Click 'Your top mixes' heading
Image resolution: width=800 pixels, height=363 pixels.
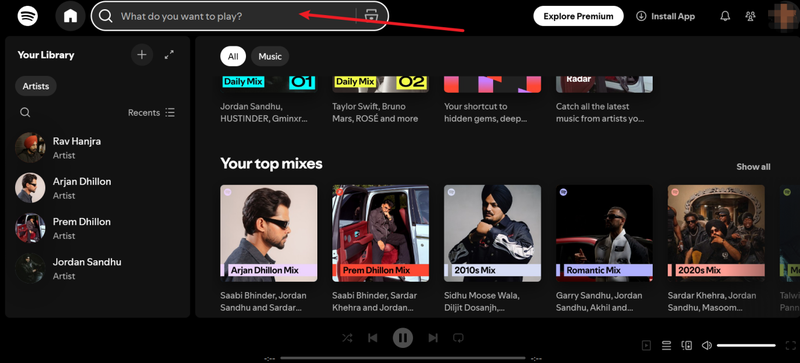point(271,164)
